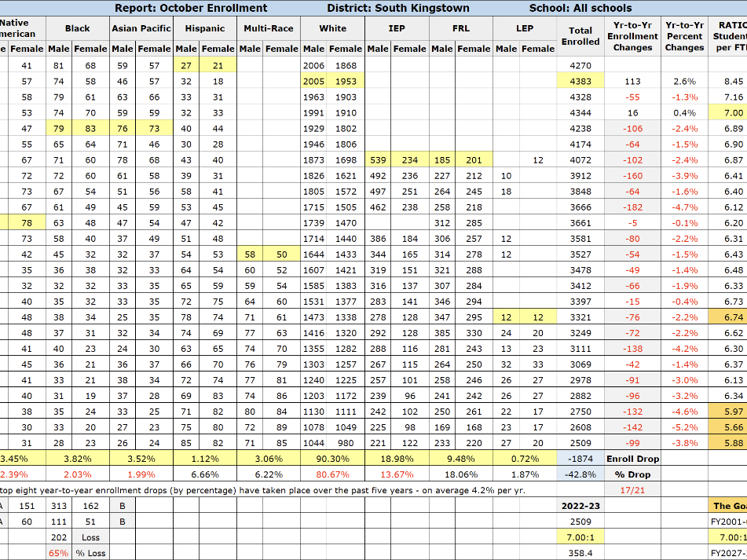Image resolution: width=747 pixels, height=560 pixels.
Task: Click highlighted Multi-Race male value 58
Action: click(x=250, y=254)
